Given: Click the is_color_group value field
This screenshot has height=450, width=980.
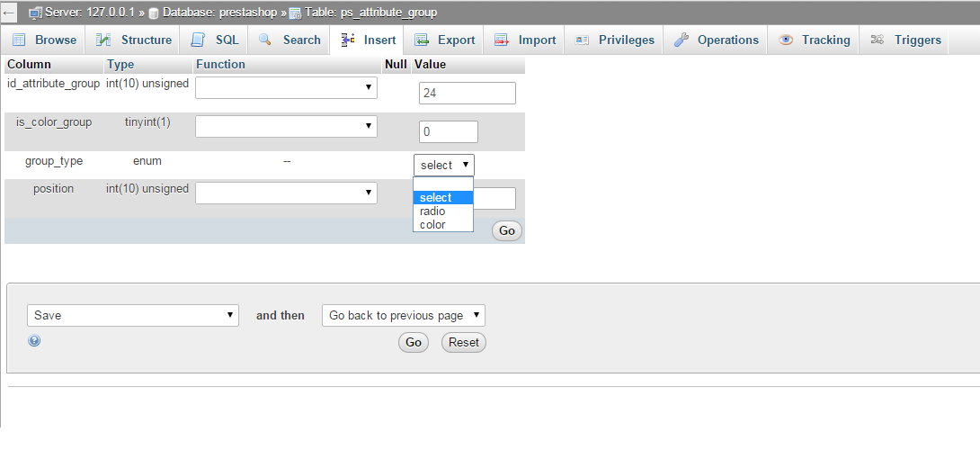Looking at the screenshot, I should tap(449, 132).
